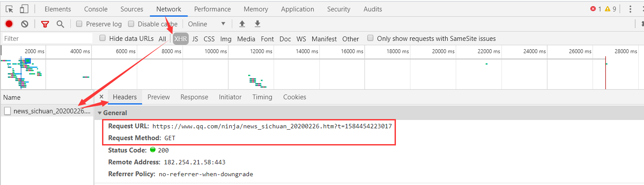The image size is (644, 185).
Task: Click the export HAR download icon
Action: pyautogui.click(x=258, y=24)
